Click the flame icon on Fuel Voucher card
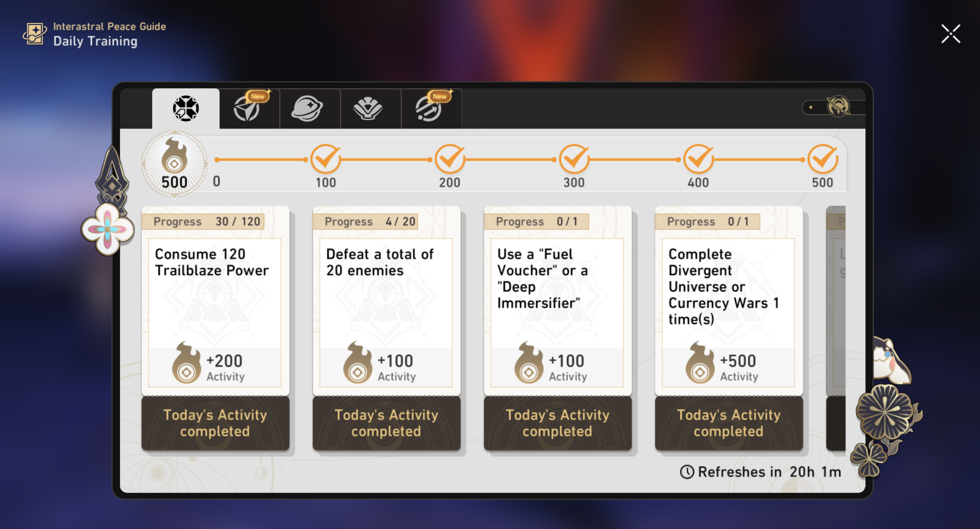980x529 pixels. point(529,363)
